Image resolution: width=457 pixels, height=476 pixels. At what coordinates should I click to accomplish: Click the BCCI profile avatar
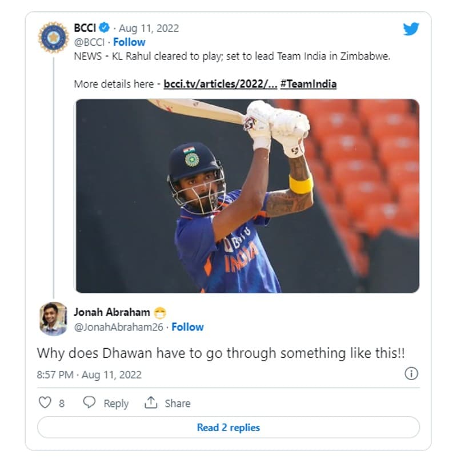(54, 37)
